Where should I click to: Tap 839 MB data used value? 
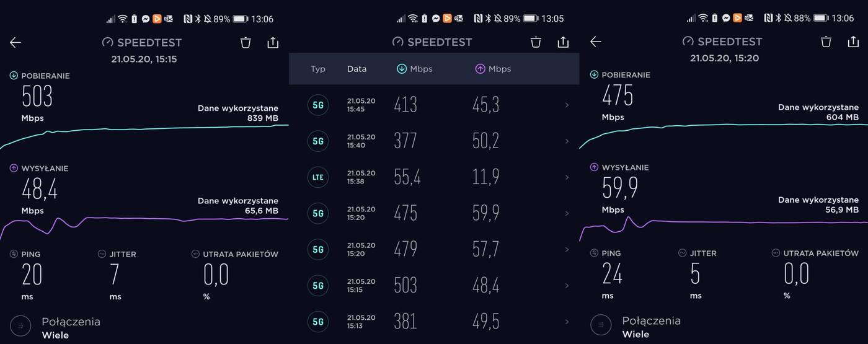click(x=262, y=118)
